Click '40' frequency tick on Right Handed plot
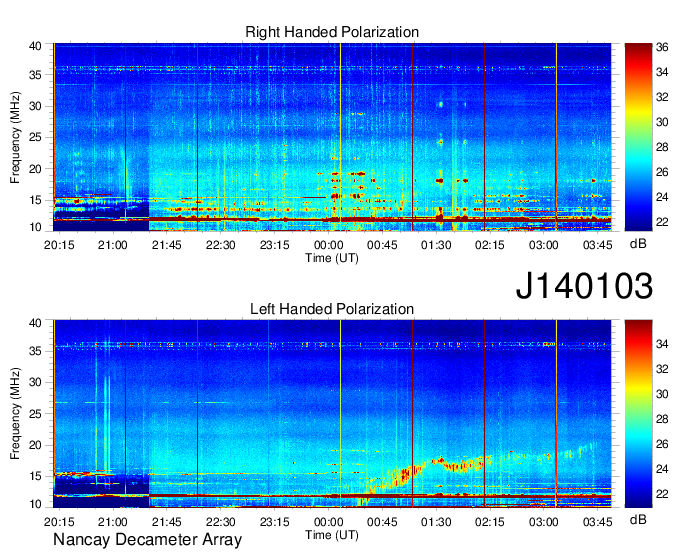Viewport: 680px width, 552px height. (x=36, y=46)
